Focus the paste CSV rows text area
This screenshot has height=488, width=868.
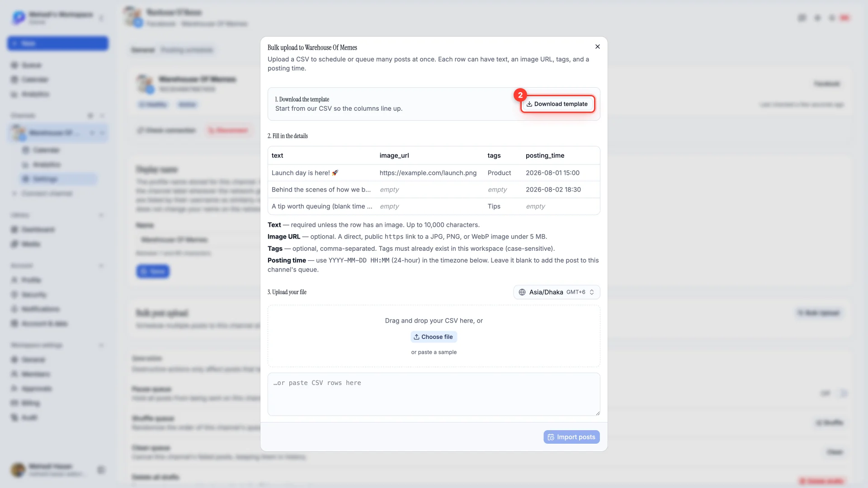click(434, 394)
